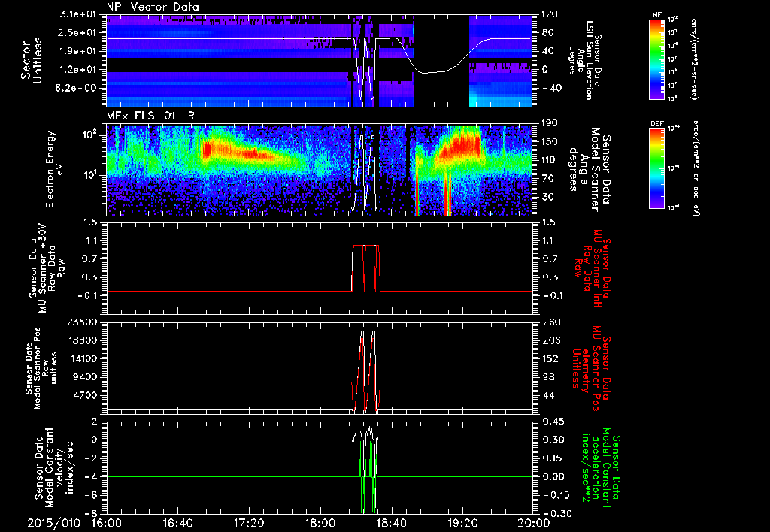Click the "2015/010" date label
Image resolution: width=770 pixels, height=532 pixels.
(53, 523)
